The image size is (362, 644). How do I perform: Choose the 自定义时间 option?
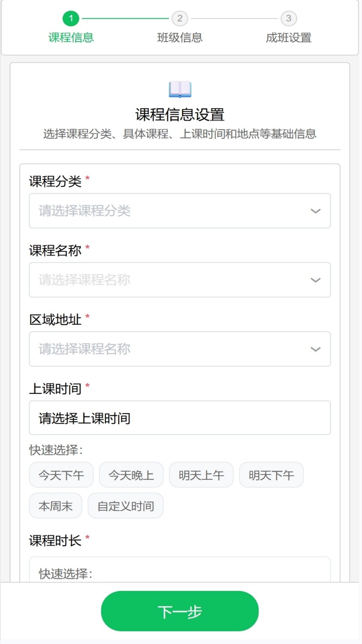pos(125,505)
